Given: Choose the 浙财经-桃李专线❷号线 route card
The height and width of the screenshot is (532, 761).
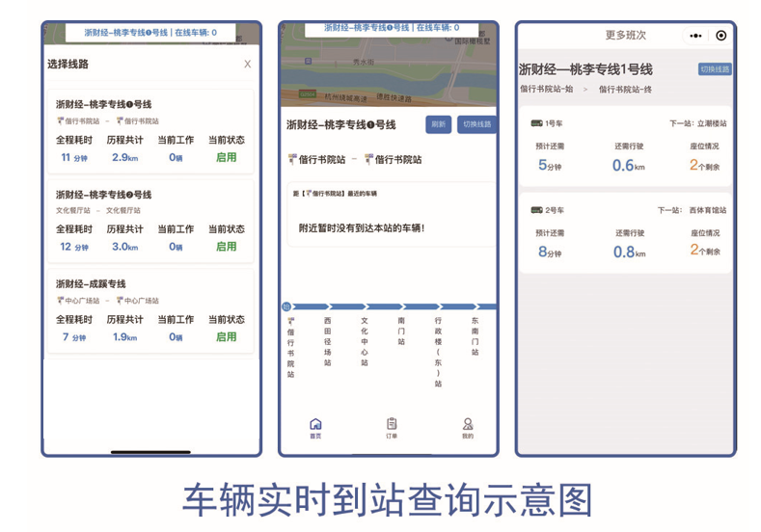Looking at the screenshot, I should pyautogui.click(x=151, y=221).
